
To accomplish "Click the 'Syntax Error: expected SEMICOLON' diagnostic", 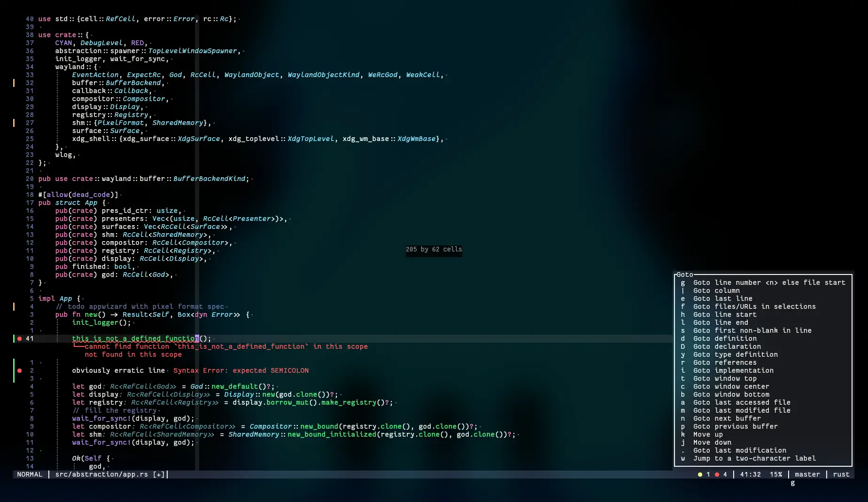I will (241, 370).
